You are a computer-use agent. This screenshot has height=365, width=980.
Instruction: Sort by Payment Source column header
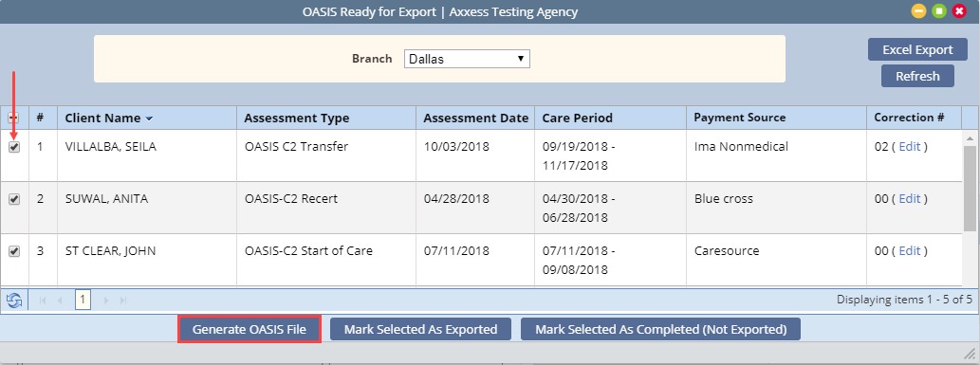[739, 118]
